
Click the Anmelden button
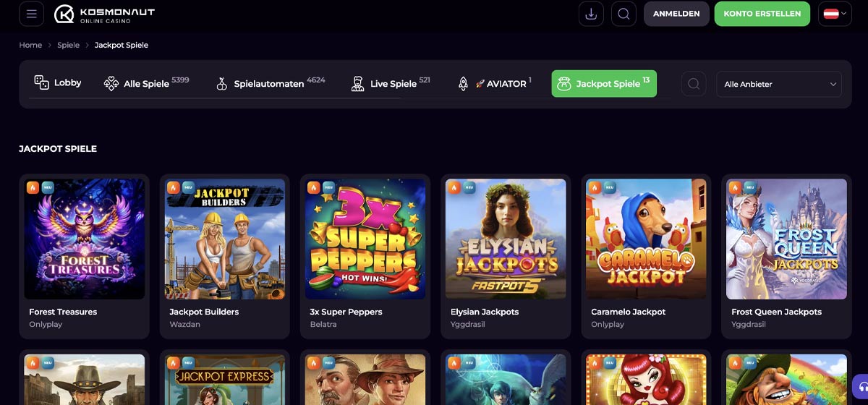676,14
